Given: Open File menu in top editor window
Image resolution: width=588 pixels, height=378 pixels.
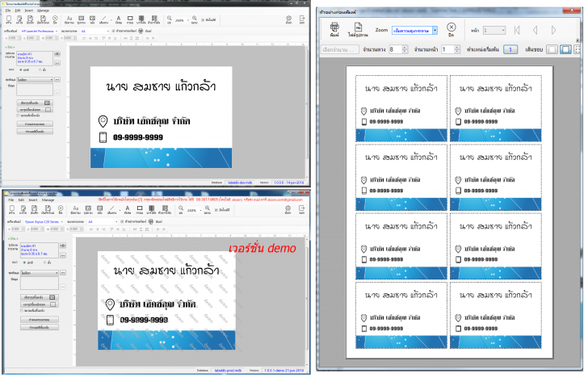Looking at the screenshot, I should click(x=8, y=10).
